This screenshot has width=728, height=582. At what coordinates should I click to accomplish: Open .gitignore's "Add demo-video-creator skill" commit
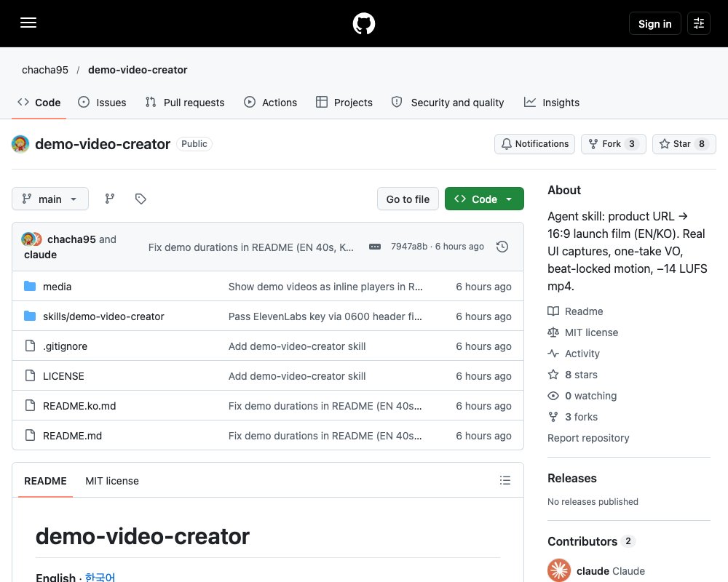point(297,346)
